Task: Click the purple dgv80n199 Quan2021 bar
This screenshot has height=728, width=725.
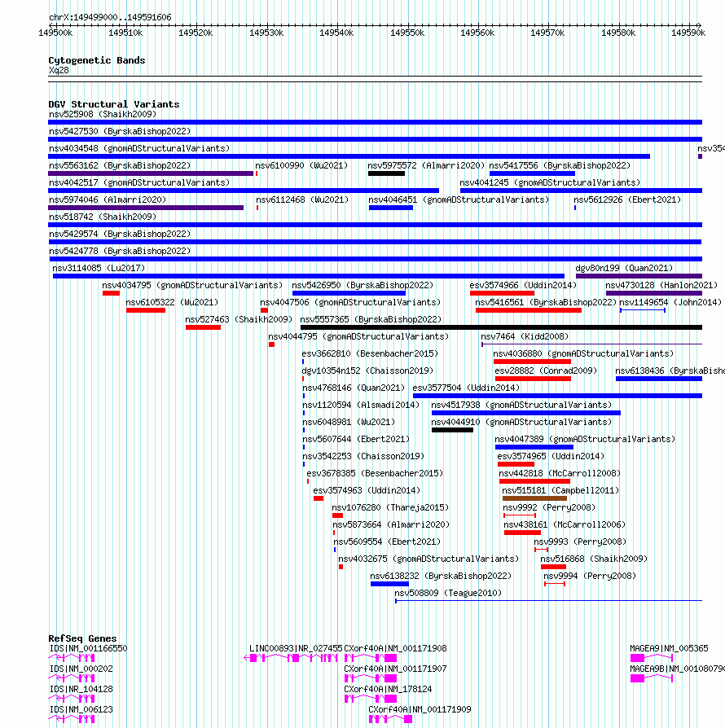Action: click(639, 276)
